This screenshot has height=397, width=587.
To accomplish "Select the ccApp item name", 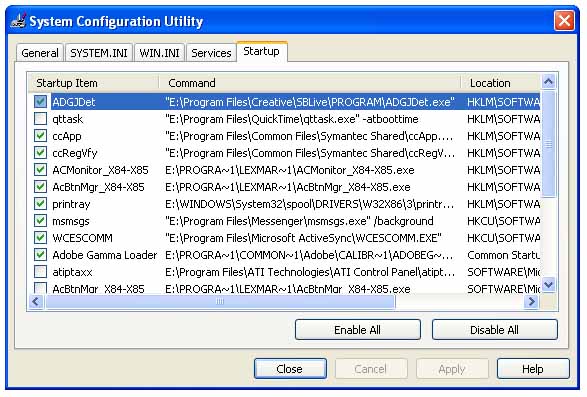I will [x=67, y=136].
